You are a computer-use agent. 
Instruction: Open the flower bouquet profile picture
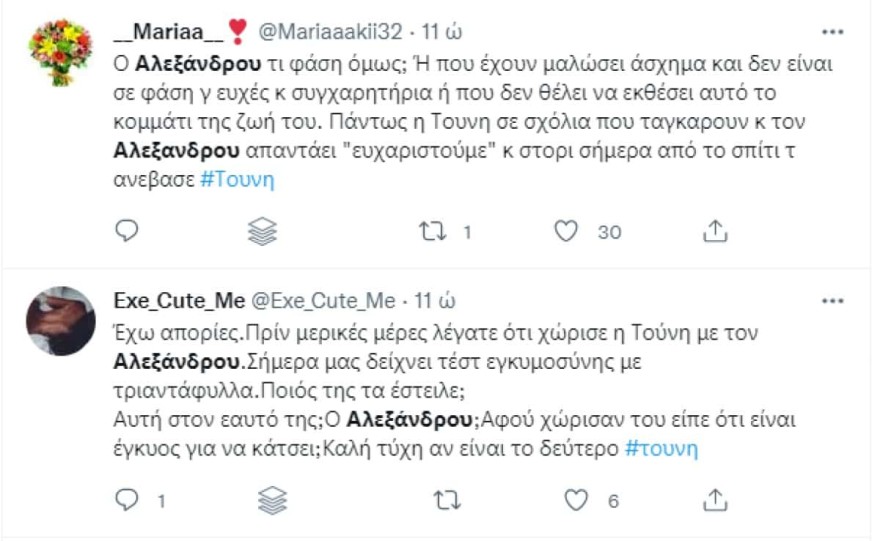[x=60, y=52]
